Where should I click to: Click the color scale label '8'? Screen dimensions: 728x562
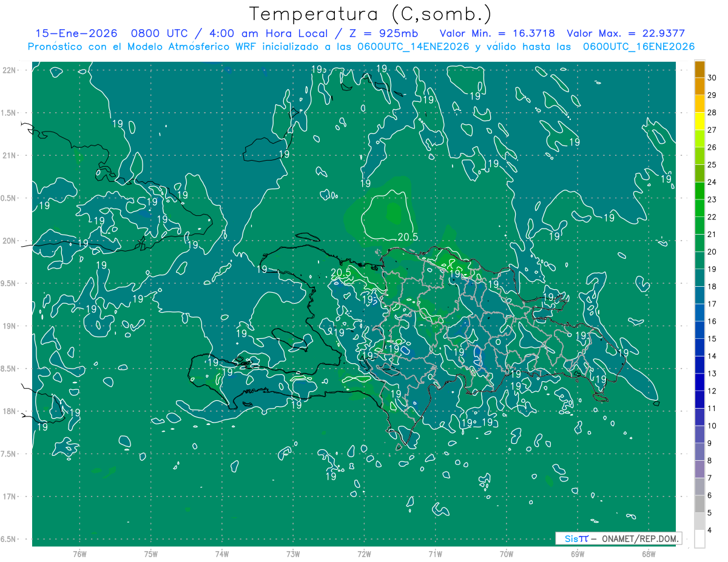click(x=711, y=461)
